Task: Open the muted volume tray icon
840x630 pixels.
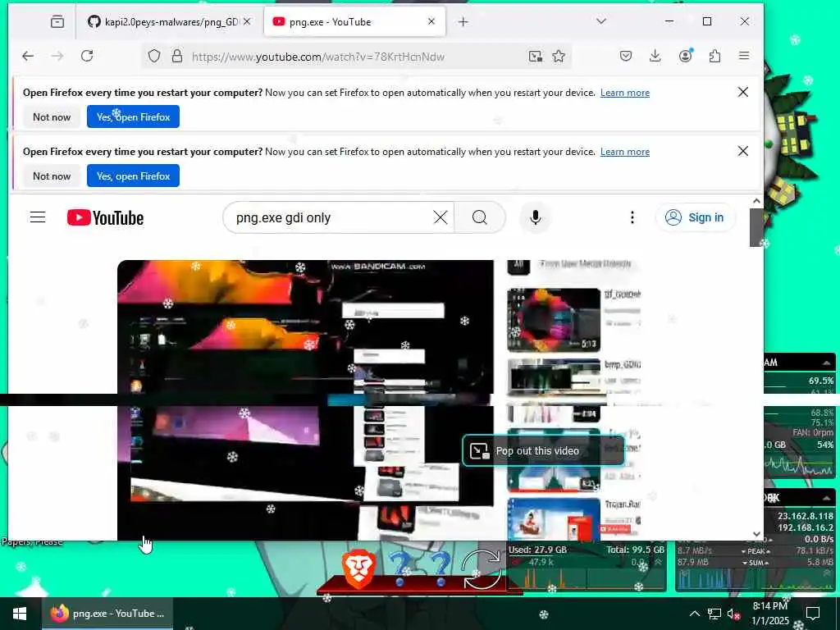Action: [734, 614]
